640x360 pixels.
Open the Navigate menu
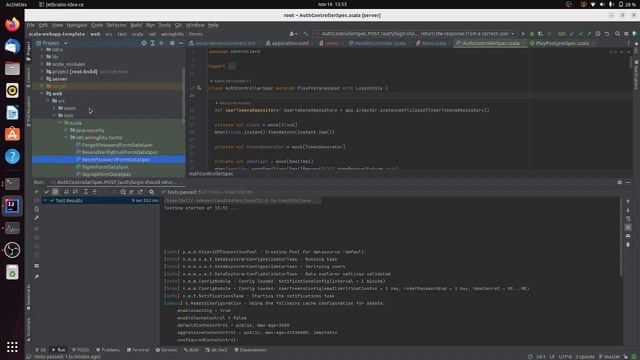click(77, 25)
